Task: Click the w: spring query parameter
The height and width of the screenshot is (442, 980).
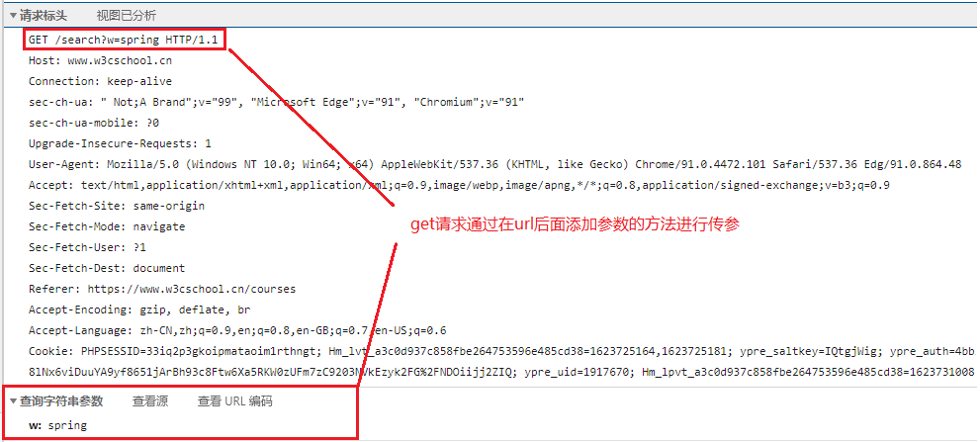Action: (58, 425)
